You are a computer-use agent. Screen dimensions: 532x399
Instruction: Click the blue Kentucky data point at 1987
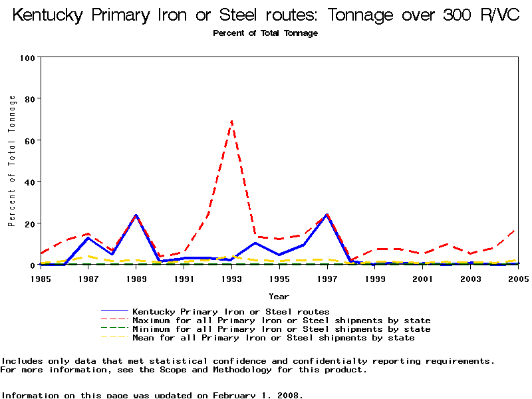coord(88,237)
